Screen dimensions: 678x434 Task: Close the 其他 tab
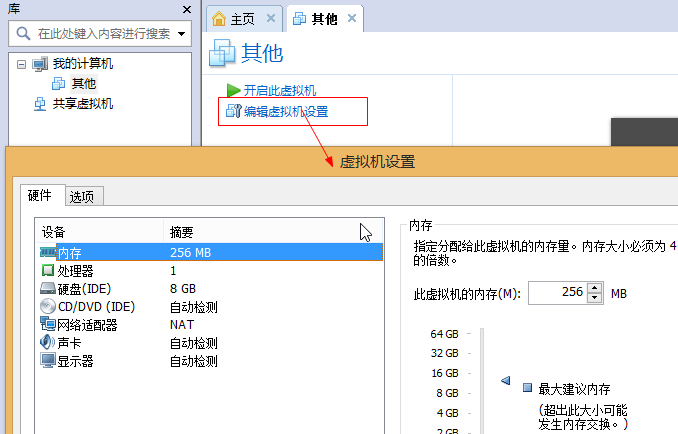click(352, 18)
